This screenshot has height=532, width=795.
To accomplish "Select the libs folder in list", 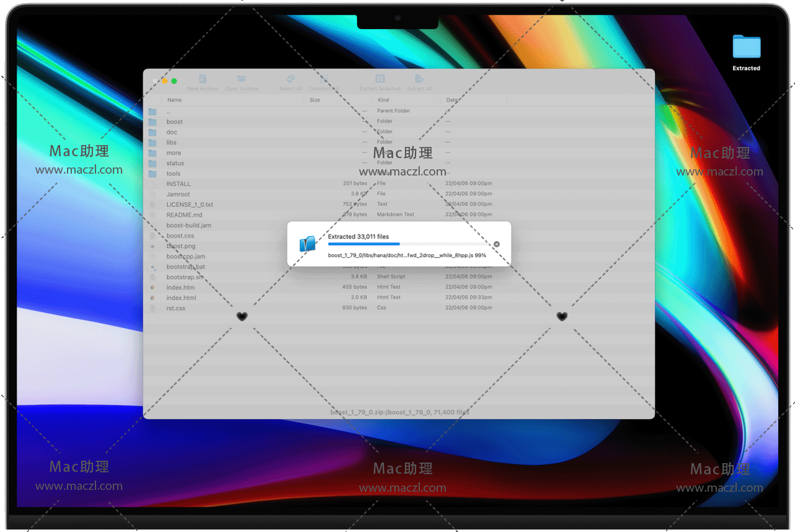I will point(172,143).
